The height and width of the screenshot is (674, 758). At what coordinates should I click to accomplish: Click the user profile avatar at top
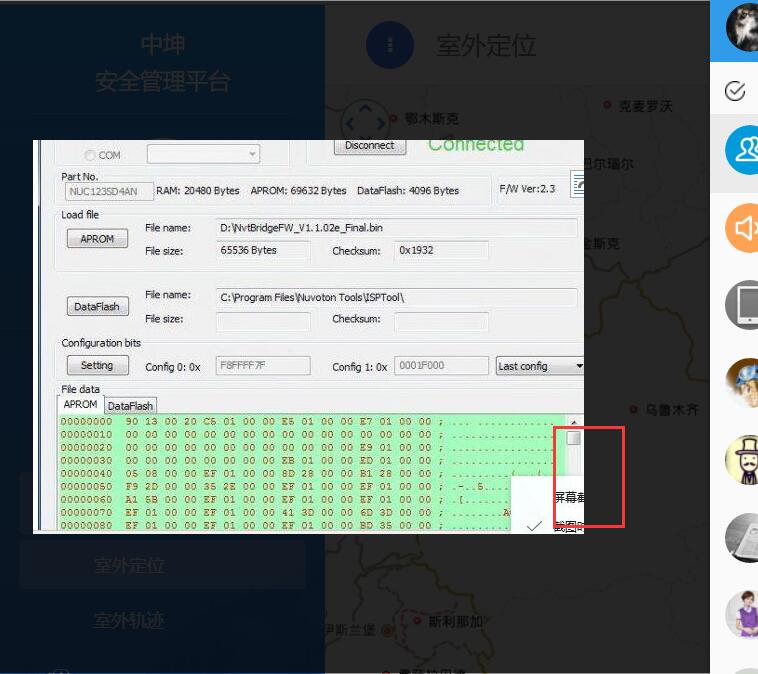tap(743, 27)
